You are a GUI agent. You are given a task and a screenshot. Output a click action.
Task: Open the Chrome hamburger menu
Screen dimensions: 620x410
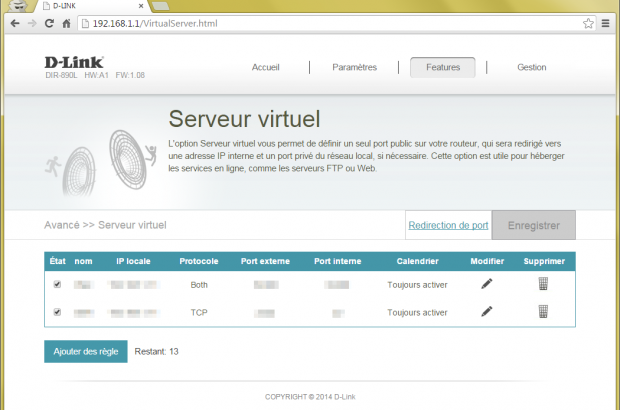(x=607, y=22)
